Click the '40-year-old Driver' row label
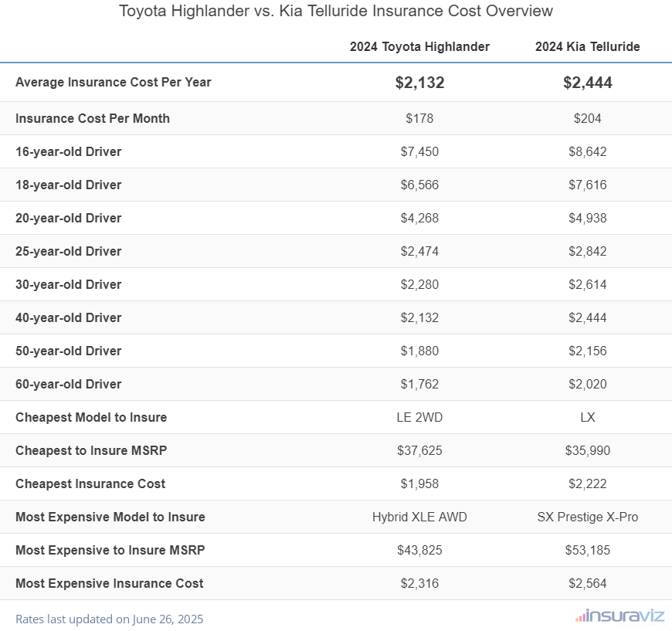672x631 pixels. coord(68,317)
